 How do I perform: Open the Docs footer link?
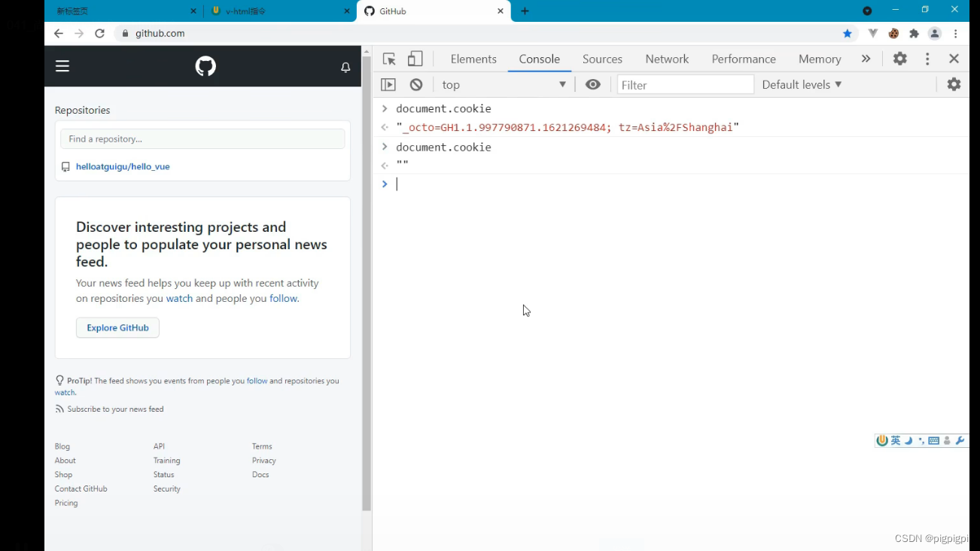tap(260, 475)
